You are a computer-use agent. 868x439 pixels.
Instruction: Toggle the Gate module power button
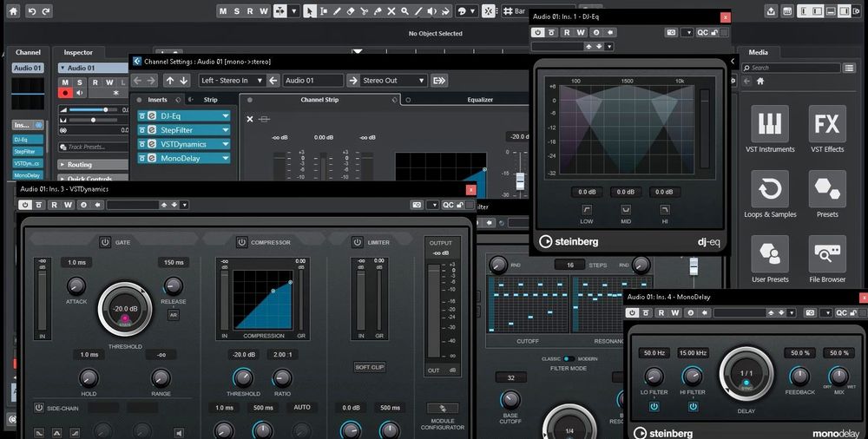[105, 242]
